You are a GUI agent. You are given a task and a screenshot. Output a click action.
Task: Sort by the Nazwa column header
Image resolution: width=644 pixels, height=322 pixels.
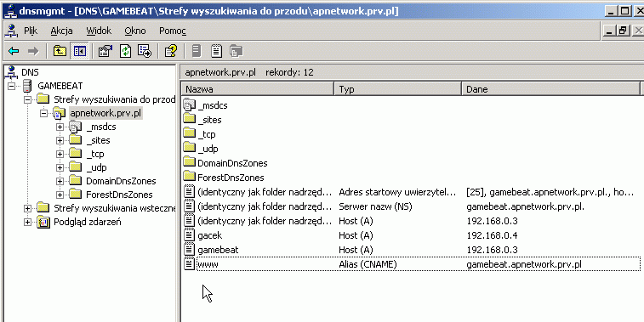click(x=257, y=89)
